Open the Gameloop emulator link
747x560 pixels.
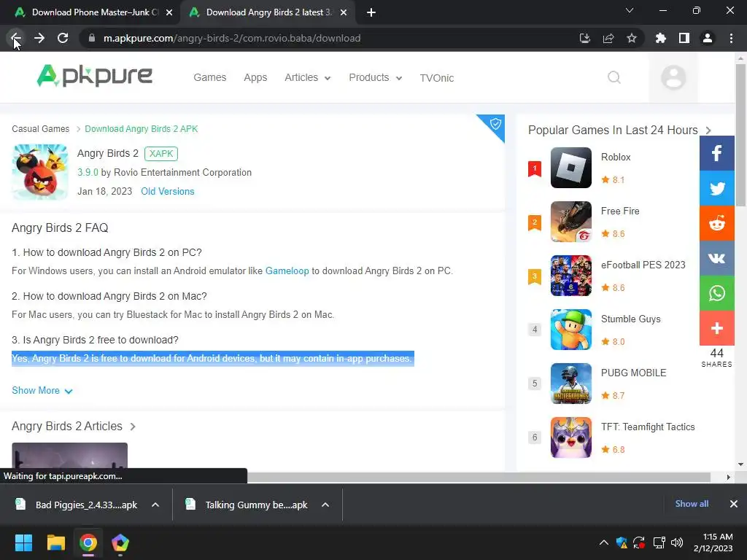(287, 271)
